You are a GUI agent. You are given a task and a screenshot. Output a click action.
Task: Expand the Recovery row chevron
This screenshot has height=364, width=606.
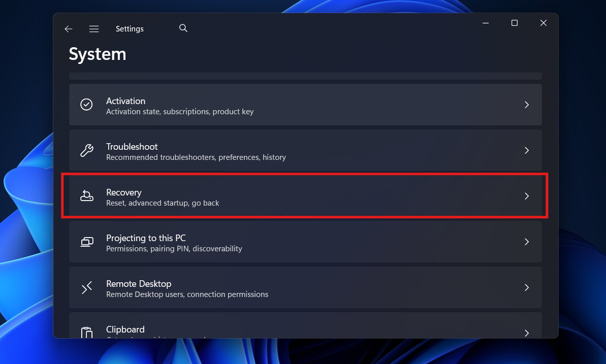[x=527, y=196]
